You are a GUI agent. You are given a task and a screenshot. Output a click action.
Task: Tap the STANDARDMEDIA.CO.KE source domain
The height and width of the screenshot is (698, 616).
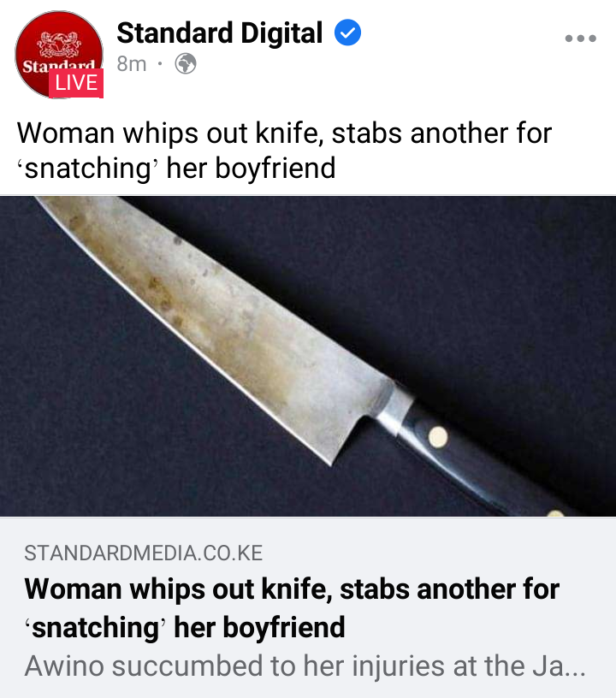(144, 553)
